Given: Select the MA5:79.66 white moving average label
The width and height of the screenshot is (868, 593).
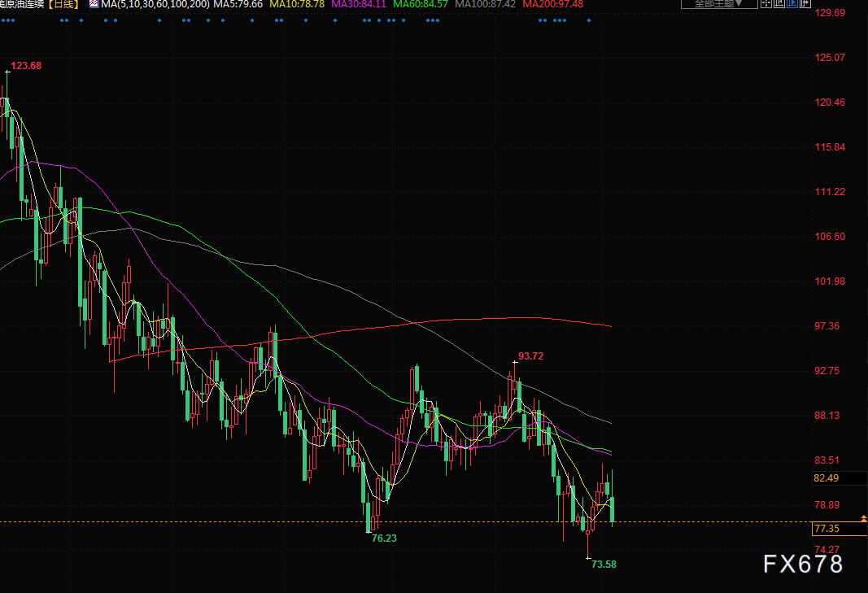Looking at the screenshot, I should coord(239,5).
